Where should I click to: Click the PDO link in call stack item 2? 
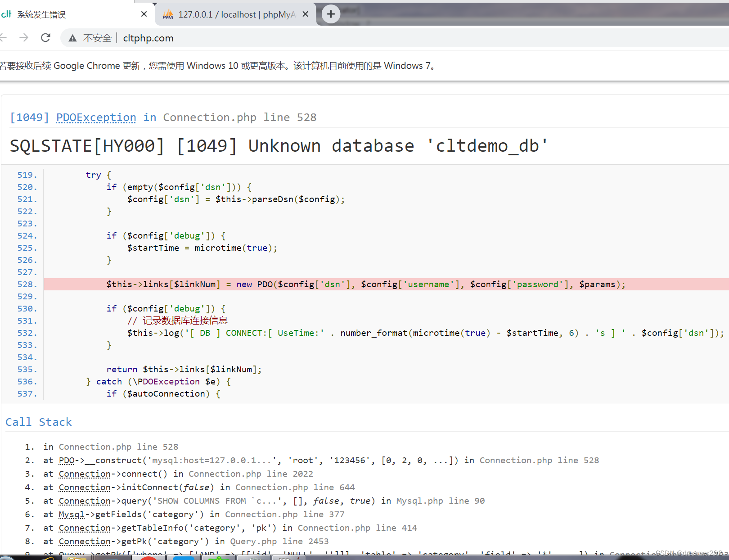click(67, 460)
